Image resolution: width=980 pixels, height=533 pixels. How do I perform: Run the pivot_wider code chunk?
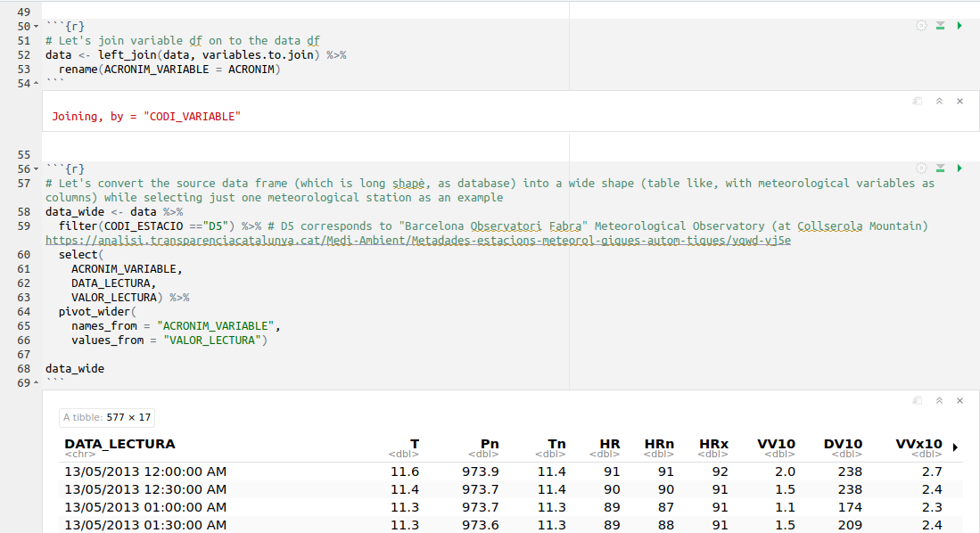[x=959, y=168]
